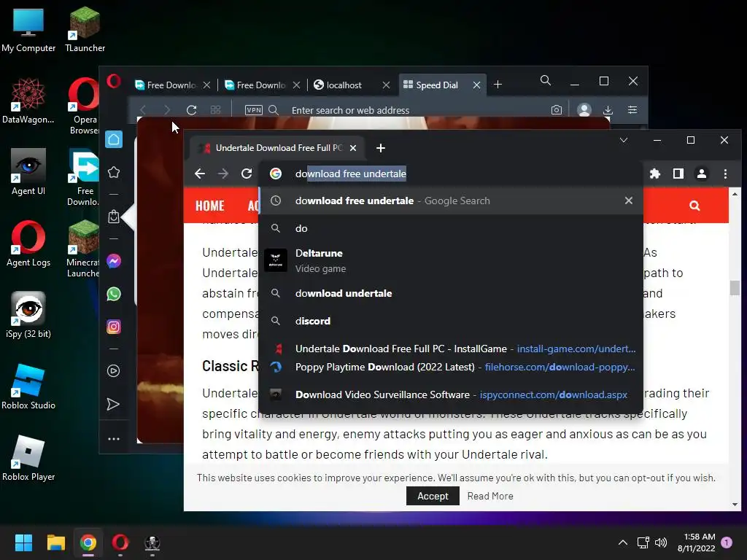Open Opera sidebar home icon
The height and width of the screenshot is (560, 747).
click(x=114, y=139)
